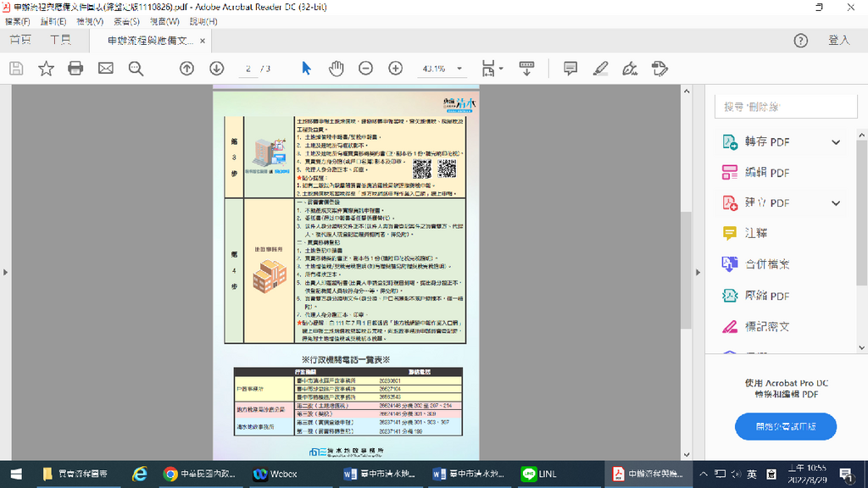Activate the arrow selection tool

(x=306, y=69)
